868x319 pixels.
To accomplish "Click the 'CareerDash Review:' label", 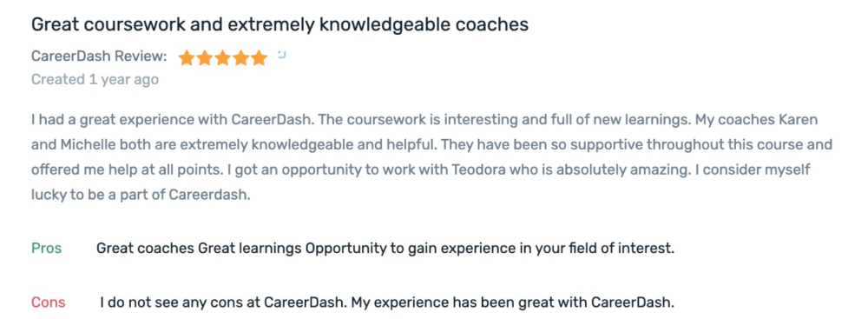I will [99, 56].
